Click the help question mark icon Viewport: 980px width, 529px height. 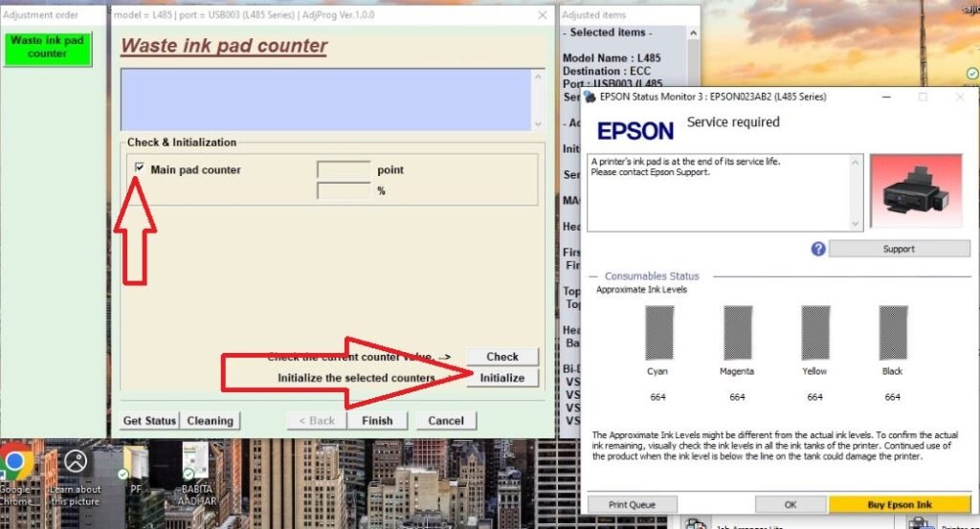[x=818, y=250]
